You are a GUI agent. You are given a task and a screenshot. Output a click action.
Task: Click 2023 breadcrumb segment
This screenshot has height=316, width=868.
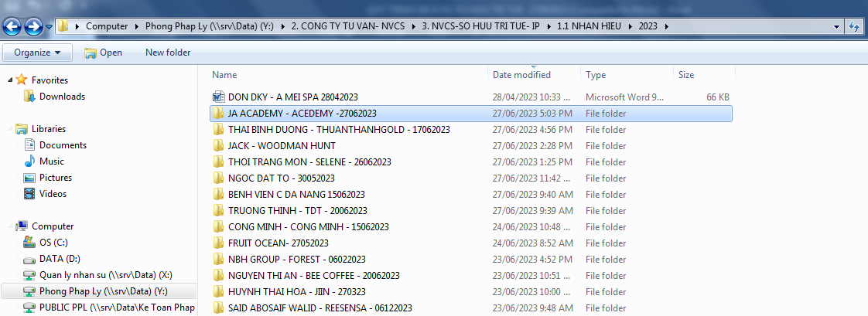point(648,26)
